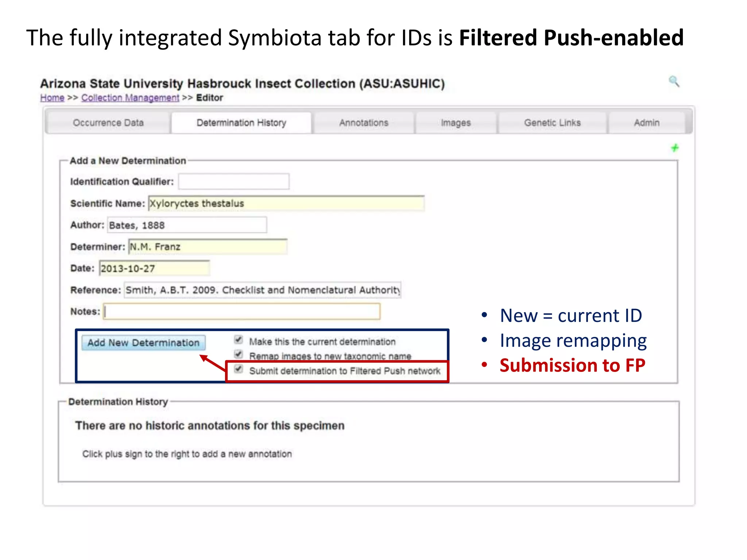Click the Arizona State University collection title
This screenshot has height=560, width=747.
click(x=243, y=83)
